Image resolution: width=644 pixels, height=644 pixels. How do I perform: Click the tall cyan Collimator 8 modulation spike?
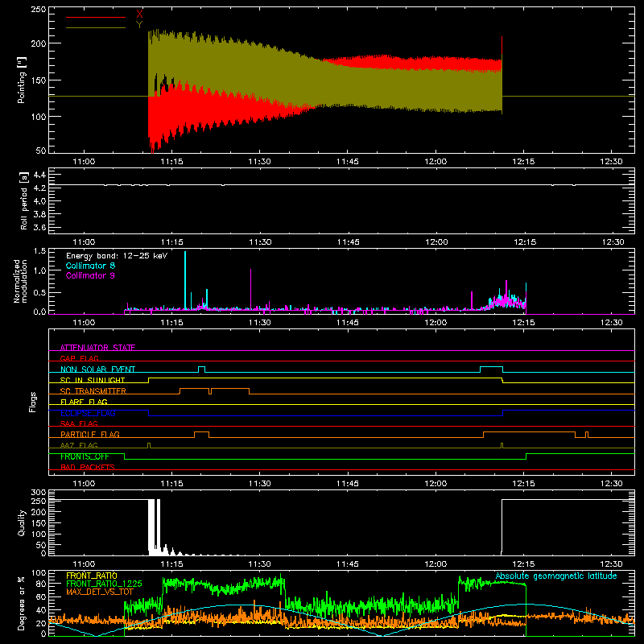point(185,280)
